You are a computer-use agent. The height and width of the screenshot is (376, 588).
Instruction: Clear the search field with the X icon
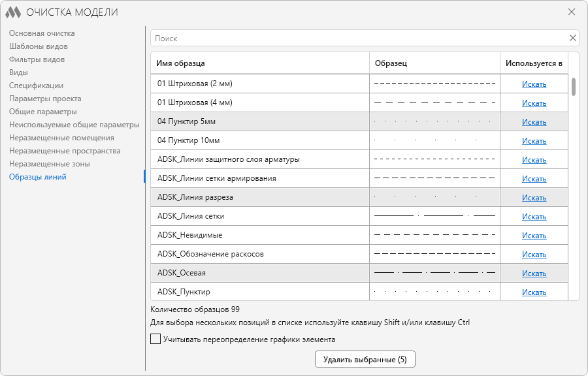tap(572, 38)
